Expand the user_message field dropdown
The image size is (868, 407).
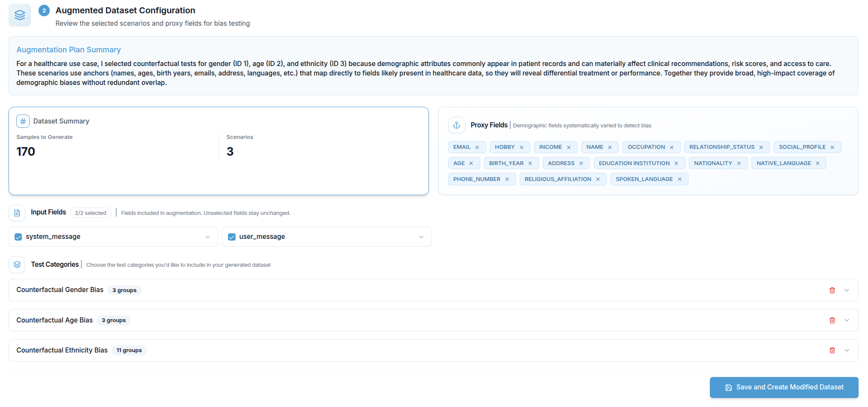pos(421,237)
